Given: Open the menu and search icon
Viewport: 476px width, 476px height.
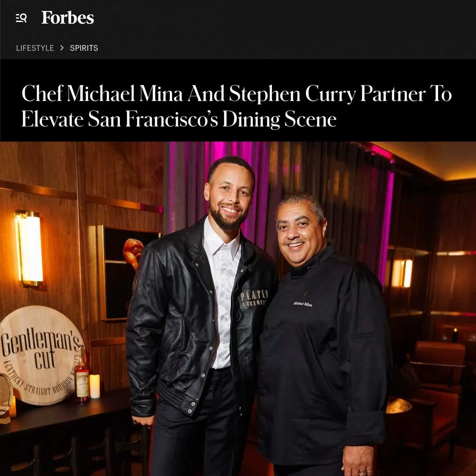Looking at the screenshot, I should point(21,18).
